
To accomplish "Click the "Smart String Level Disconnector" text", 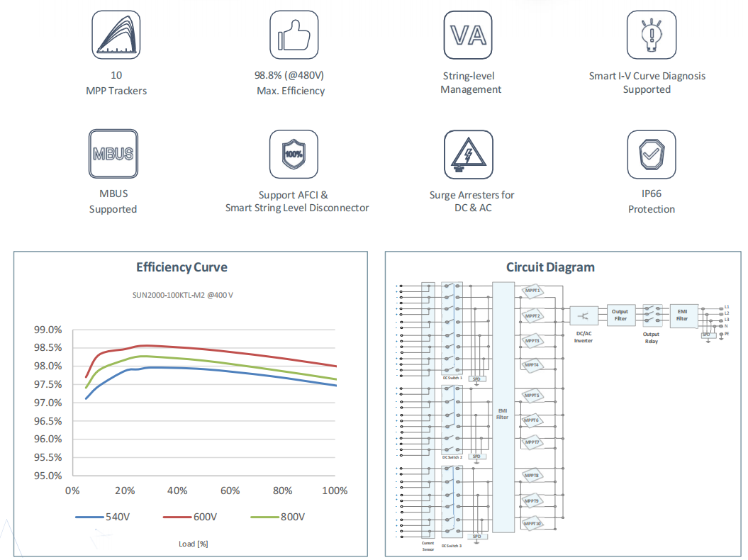I will click(x=297, y=208).
